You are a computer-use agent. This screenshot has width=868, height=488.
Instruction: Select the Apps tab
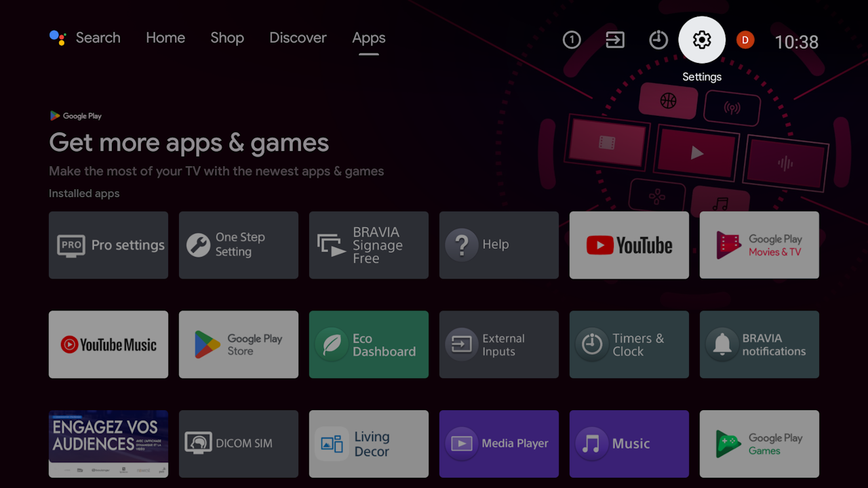(x=369, y=39)
